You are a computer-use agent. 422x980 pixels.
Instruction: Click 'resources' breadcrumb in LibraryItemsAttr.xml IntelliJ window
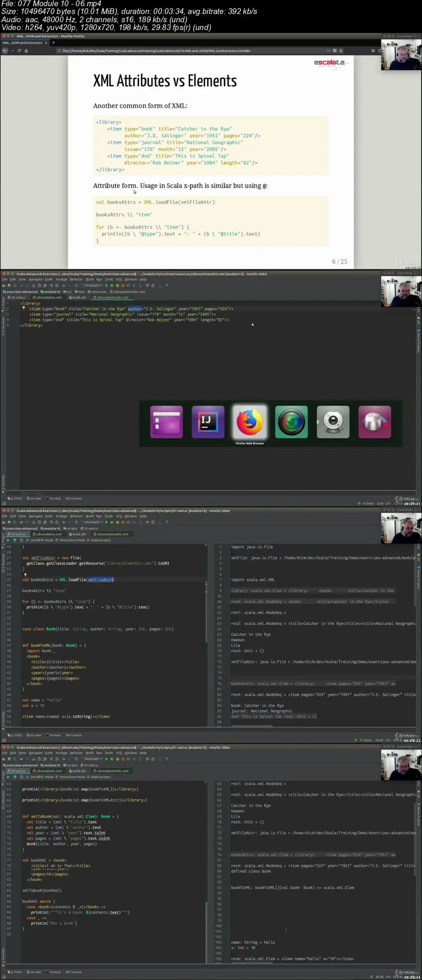(x=97, y=292)
